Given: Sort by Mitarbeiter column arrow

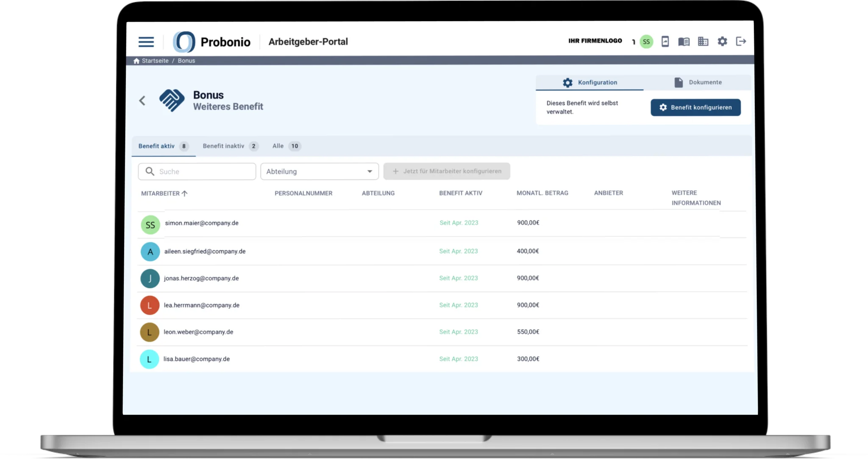Looking at the screenshot, I should point(184,193).
